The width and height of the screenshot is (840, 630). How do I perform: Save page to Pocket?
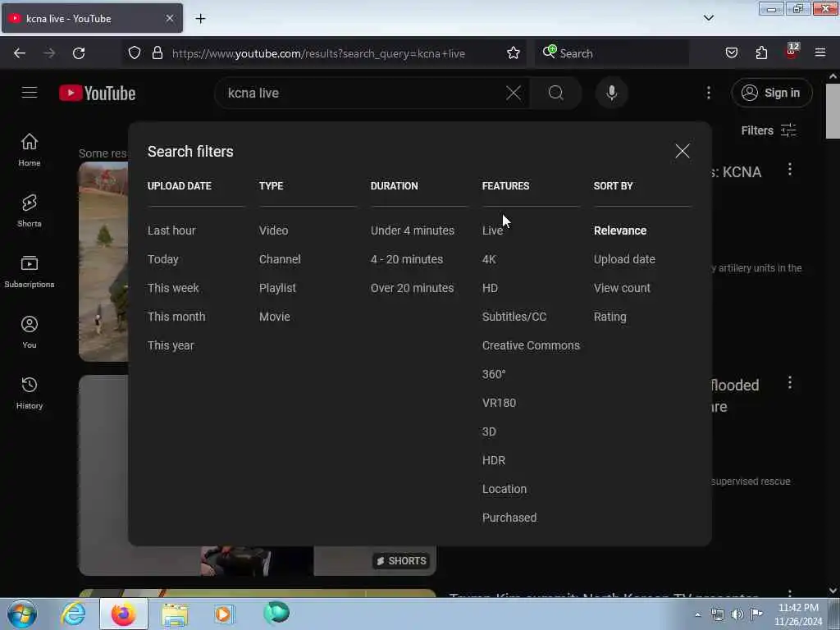pos(731,52)
